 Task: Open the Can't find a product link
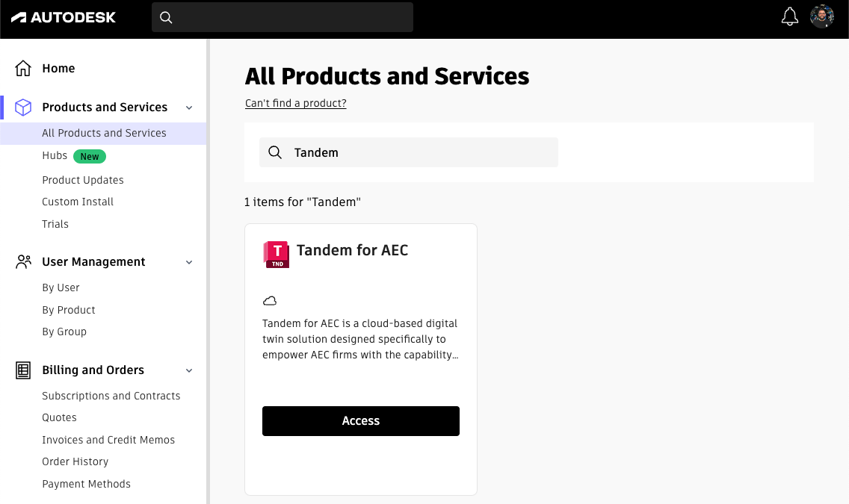(295, 103)
